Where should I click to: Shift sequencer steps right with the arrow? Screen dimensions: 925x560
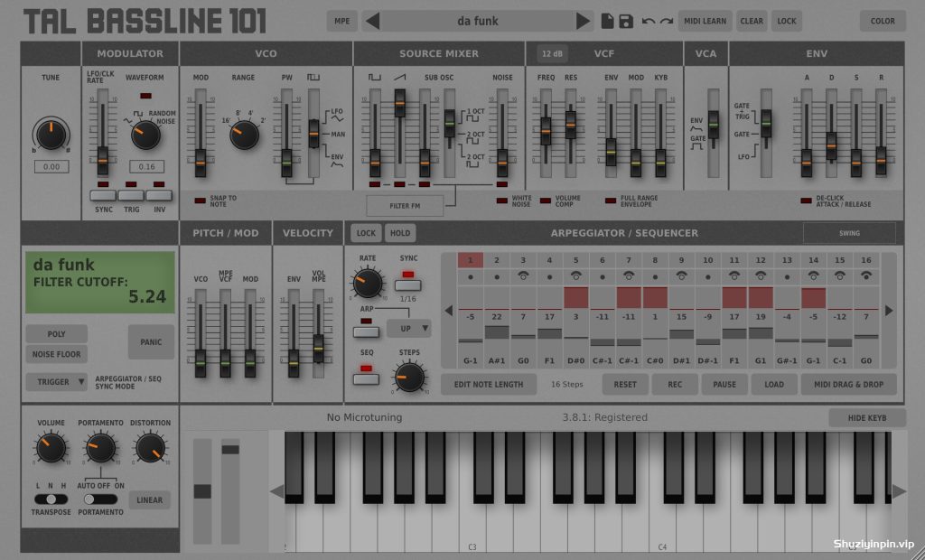point(889,310)
